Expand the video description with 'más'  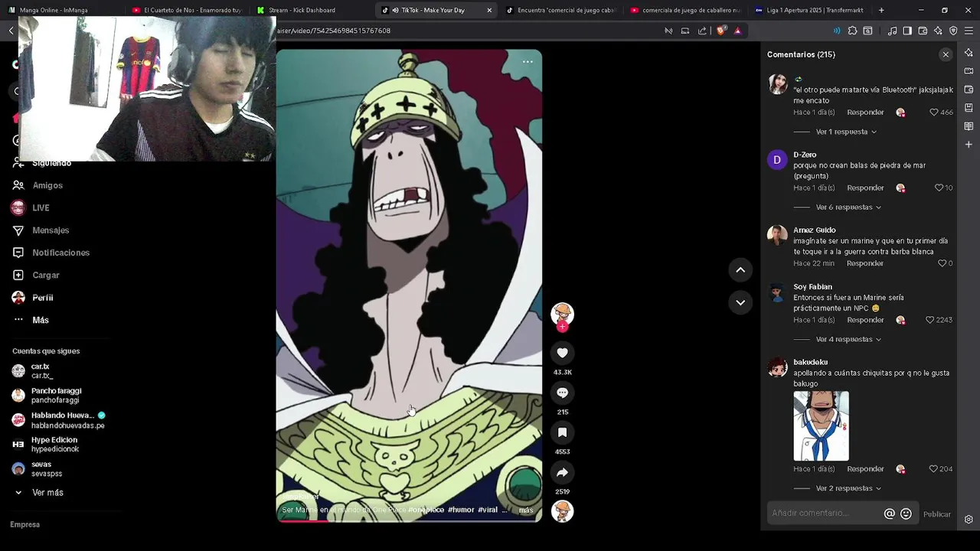(x=526, y=510)
